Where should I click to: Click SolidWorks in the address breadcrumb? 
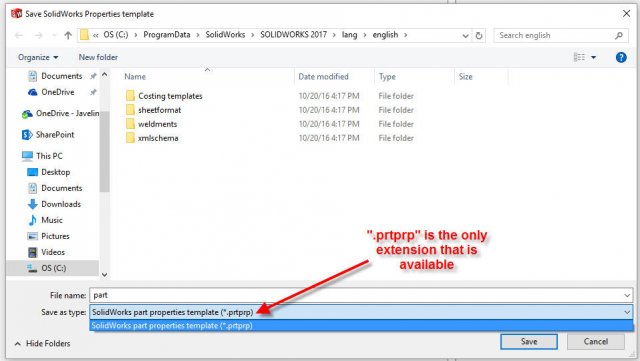[225, 35]
